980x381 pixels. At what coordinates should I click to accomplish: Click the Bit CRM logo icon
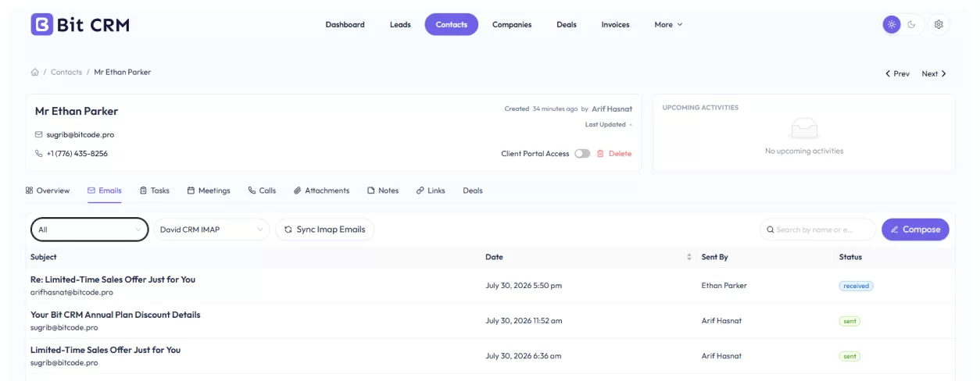point(41,24)
